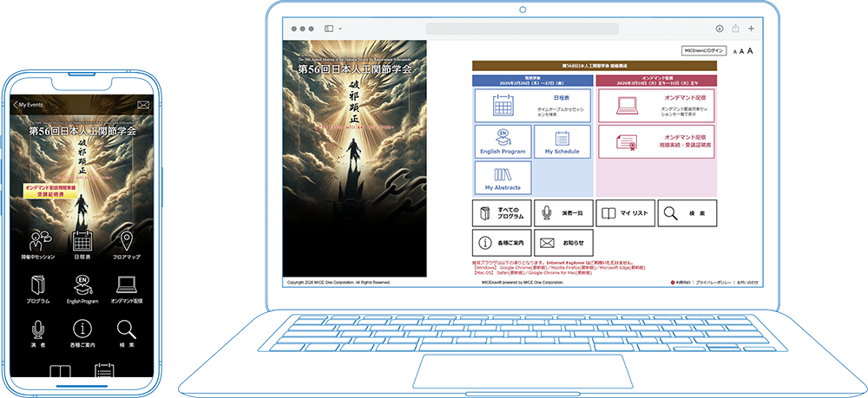Open My Schedule tile on the website
The image size is (868, 398).
click(x=562, y=142)
